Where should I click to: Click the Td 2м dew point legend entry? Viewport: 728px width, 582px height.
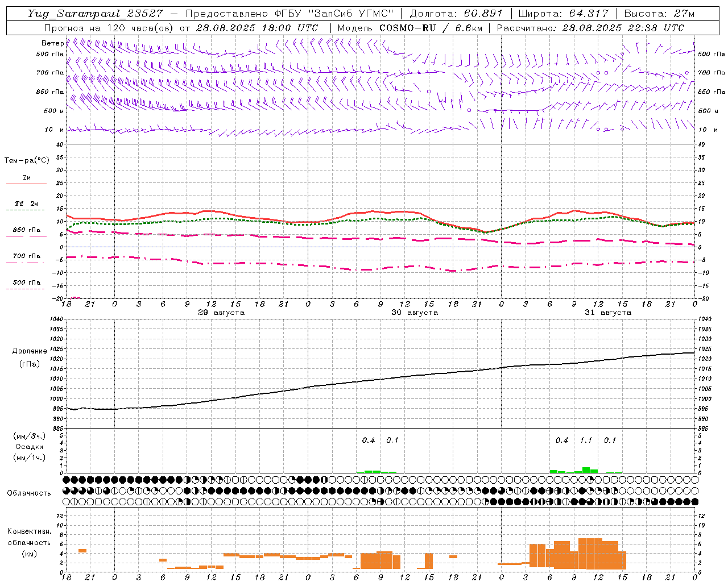(x=26, y=203)
